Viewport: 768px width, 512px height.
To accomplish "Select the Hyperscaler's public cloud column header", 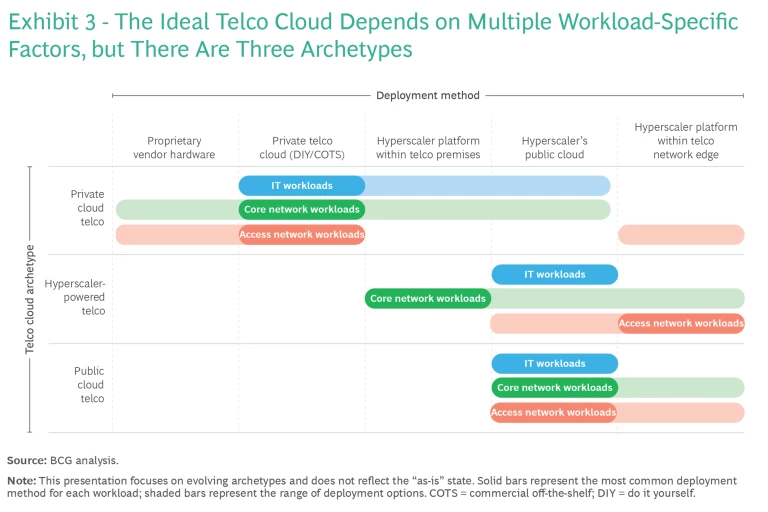I will (554, 148).
